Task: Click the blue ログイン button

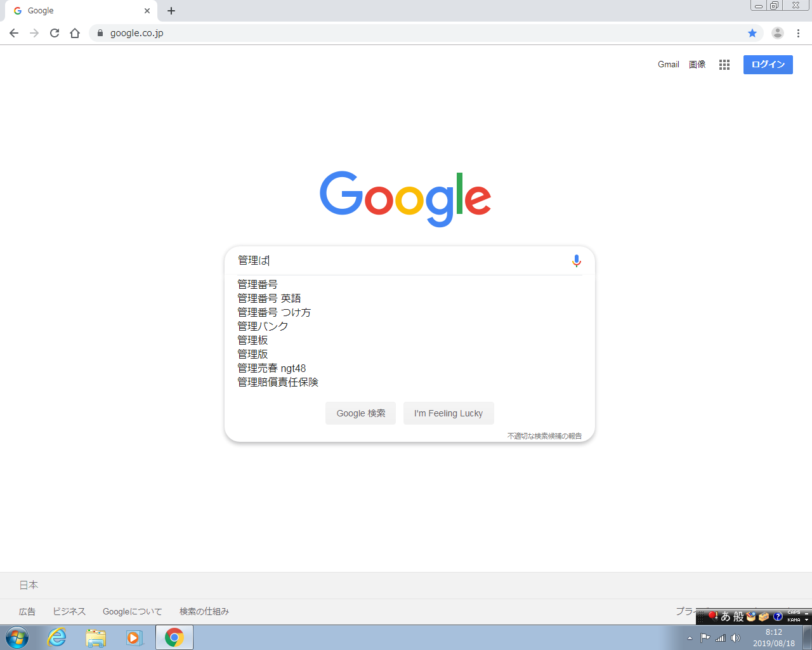Action: coord(768,65)
